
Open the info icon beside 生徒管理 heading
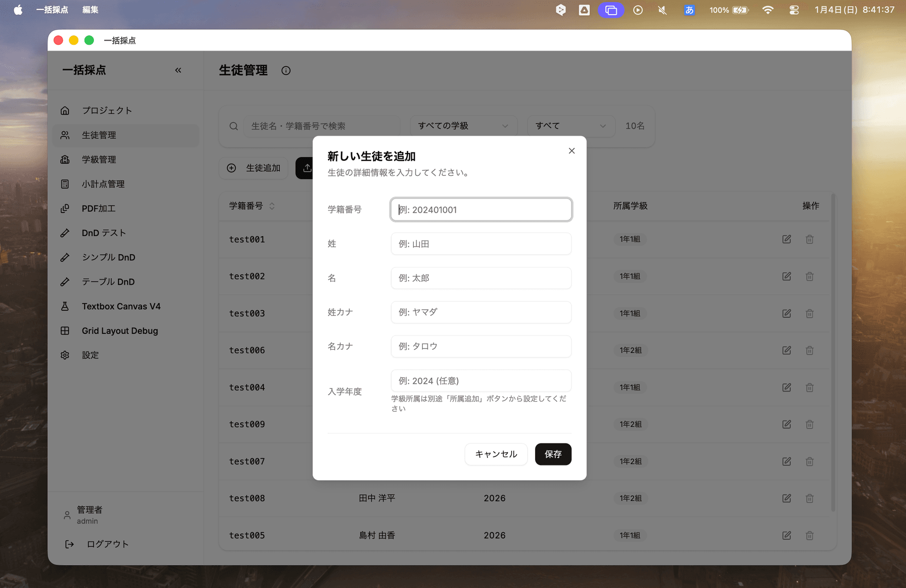pos(286,70)
